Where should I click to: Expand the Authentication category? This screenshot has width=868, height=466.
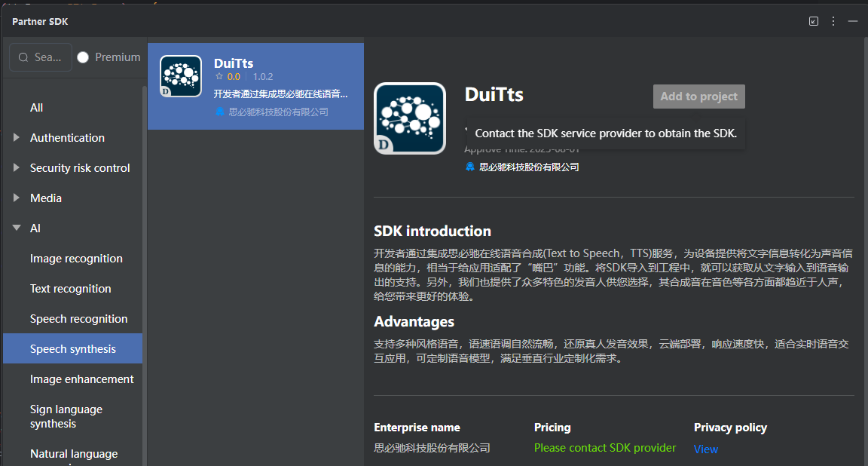click(17, 137)
